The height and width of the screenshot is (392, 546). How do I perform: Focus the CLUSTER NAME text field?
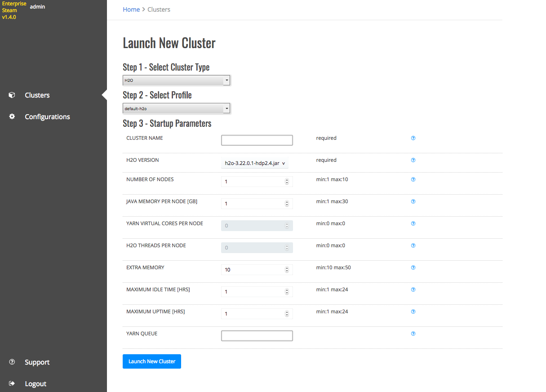pyautogui.click(x=257, y=140)
